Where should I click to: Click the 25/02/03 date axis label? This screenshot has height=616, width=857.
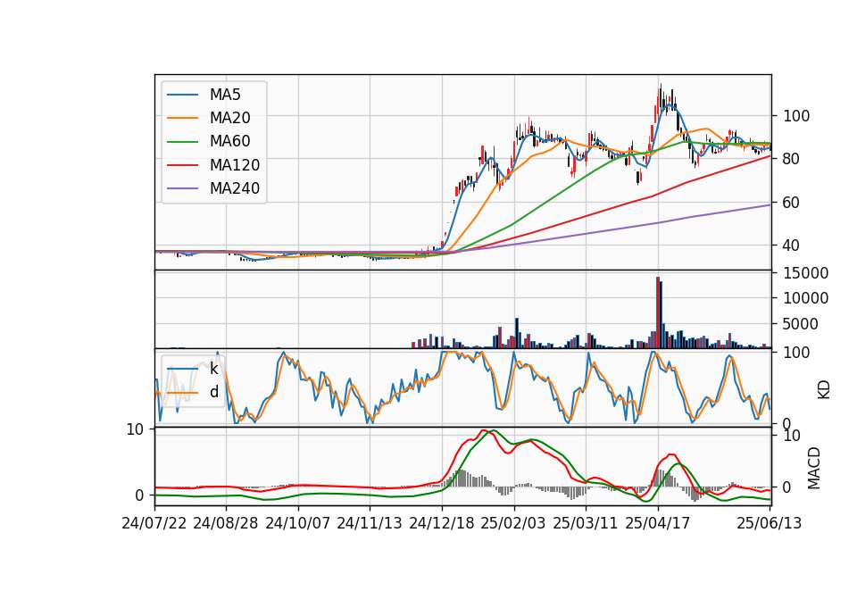click(x=513, y=523)
